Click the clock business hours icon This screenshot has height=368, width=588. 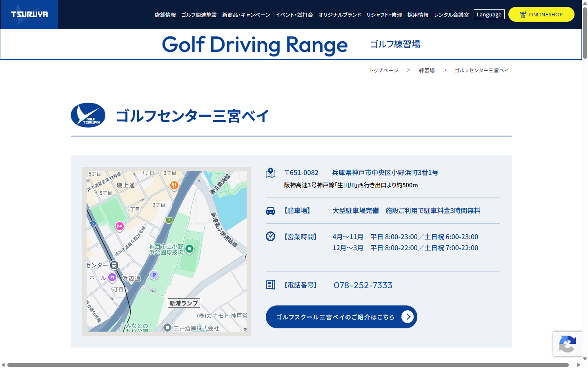point(270,236)
